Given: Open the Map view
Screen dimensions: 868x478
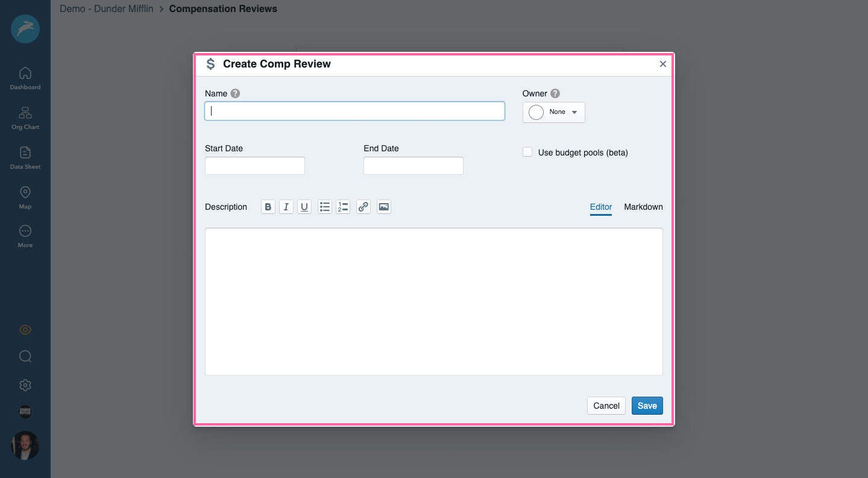Looking at the screenshot, I should coord(25,198).
